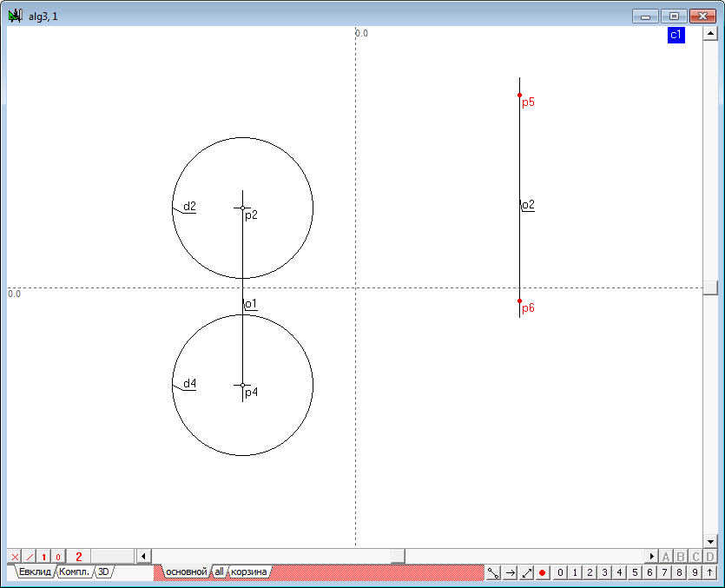Viewport: 725px width, 588px height.
Task: Click the up arrow button after 9
Action: click(709, 572)
